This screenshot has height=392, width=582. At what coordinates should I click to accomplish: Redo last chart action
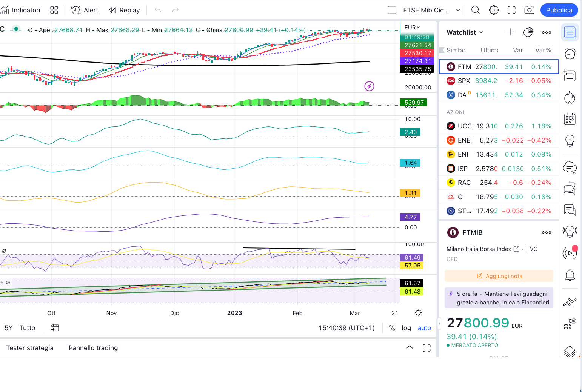(176, 10)
